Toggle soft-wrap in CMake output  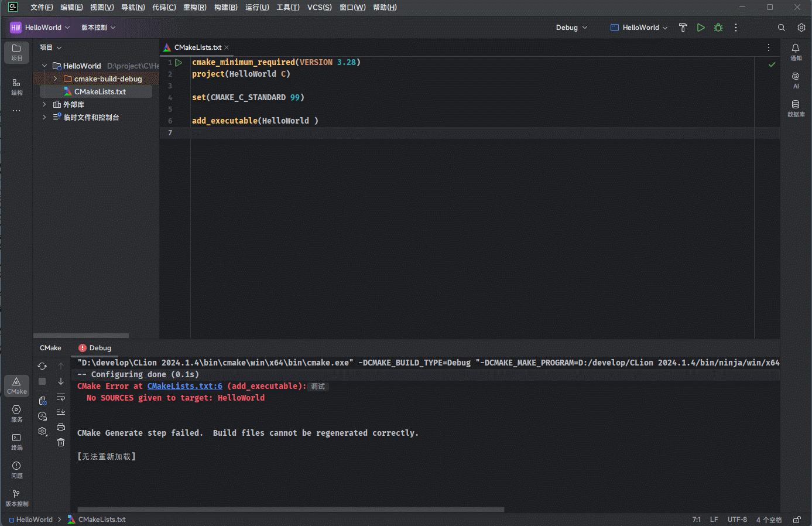coord(61,397)
